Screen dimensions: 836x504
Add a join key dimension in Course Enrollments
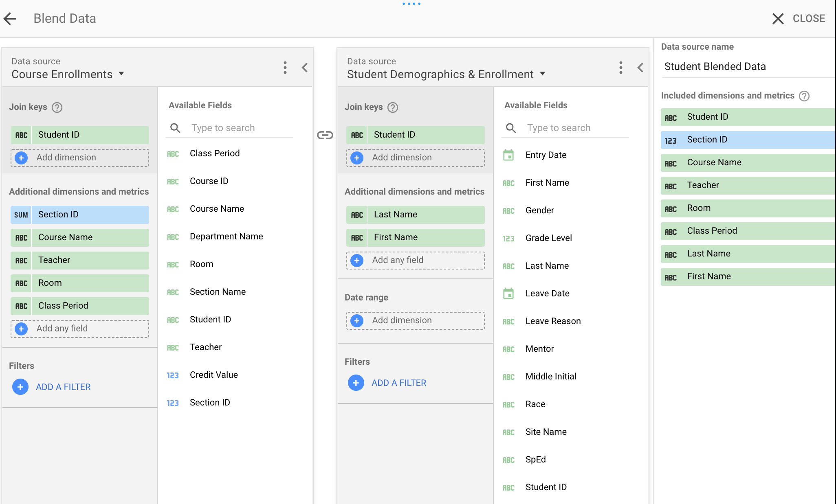[x=80, y=158]
